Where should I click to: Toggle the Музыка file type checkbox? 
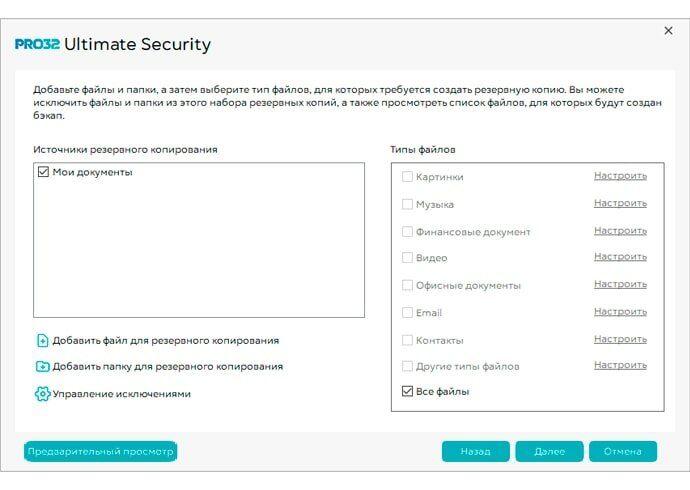(x=407, y=204)
